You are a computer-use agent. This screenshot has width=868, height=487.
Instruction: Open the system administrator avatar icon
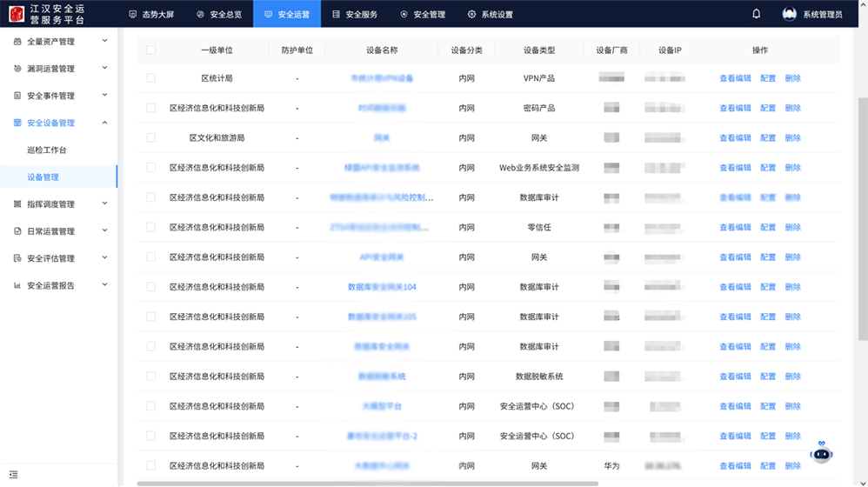coord(789,14)
